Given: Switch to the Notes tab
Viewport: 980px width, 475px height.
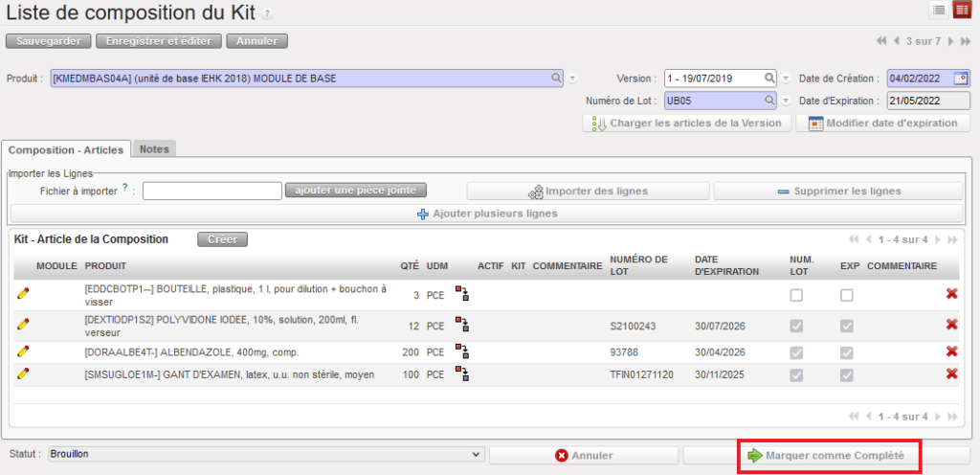Looking at the screenshot, I should pyautogui.click(x=154, y=149).
